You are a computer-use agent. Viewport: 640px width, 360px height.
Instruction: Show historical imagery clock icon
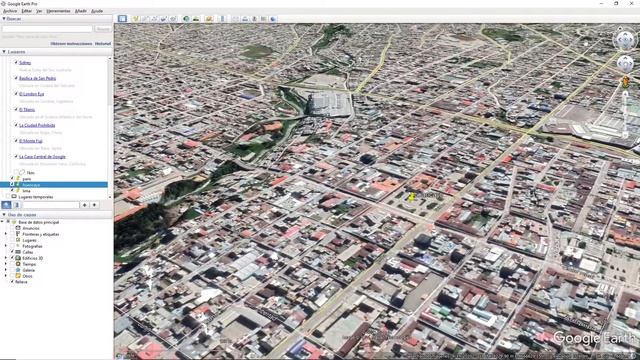tap(186, 19)
